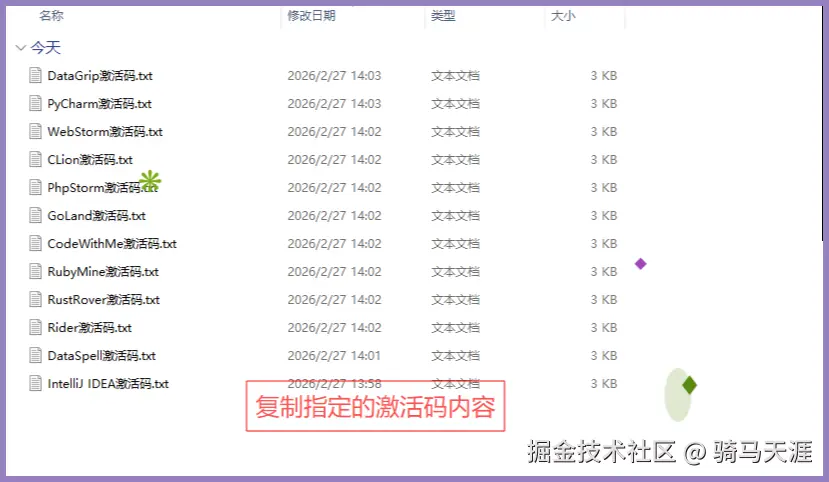Screen dimensions: 829x482
Task: Click date 2026/2/27 14:02 of Rider row
Action: [x=334, y=328]
